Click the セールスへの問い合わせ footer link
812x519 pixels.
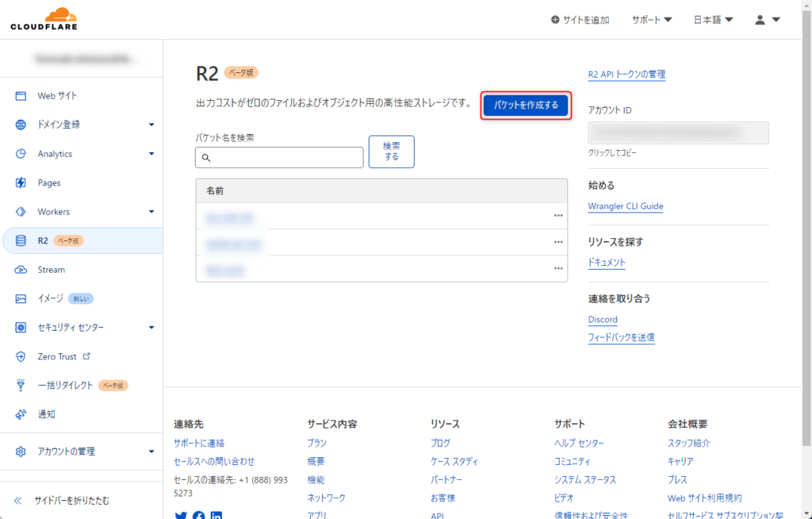coord(214,461)
